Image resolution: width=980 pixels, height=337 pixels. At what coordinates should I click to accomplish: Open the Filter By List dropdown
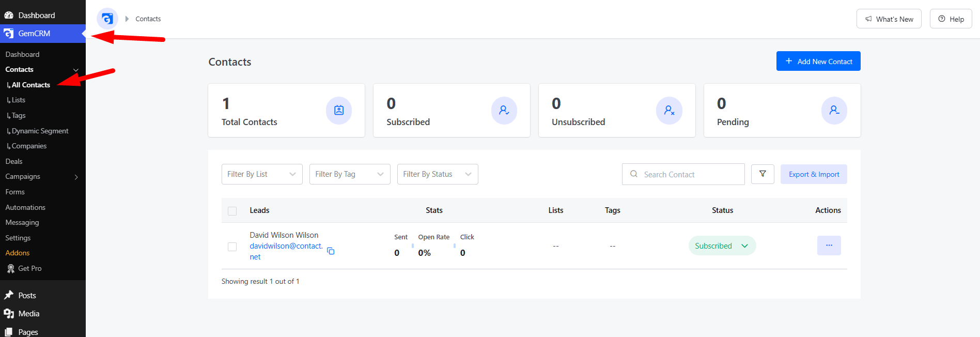click(262, 174)
